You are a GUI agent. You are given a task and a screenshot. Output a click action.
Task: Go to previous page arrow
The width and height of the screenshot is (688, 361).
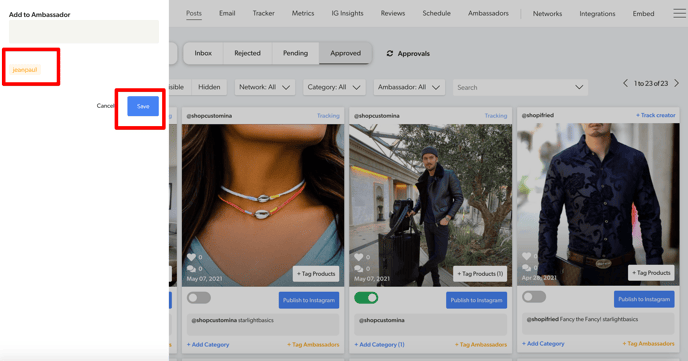click(x=625, y=83)
